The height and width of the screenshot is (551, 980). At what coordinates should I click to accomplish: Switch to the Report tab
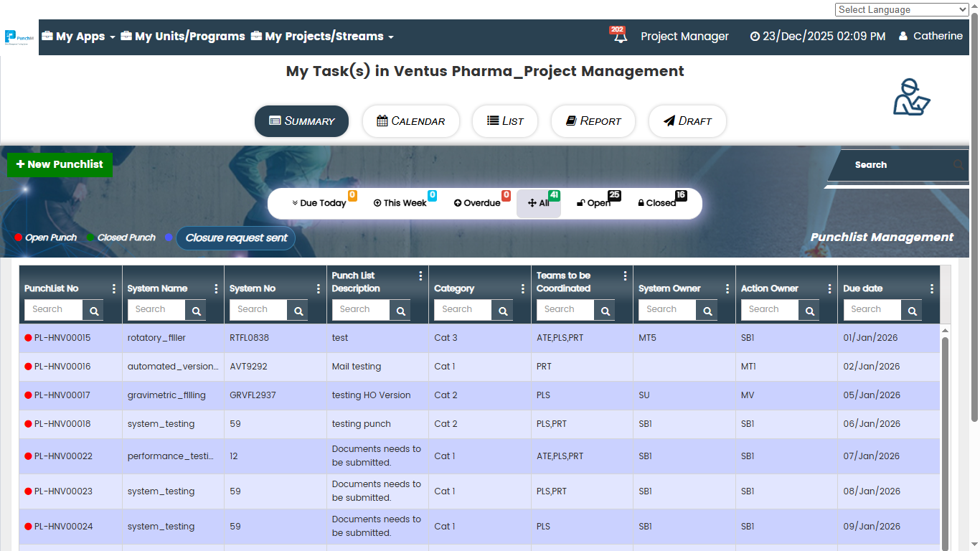click(593, 121)
